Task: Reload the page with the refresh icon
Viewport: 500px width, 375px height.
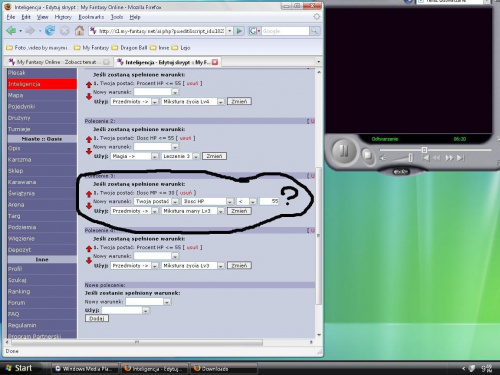Action: pos(50,31)
